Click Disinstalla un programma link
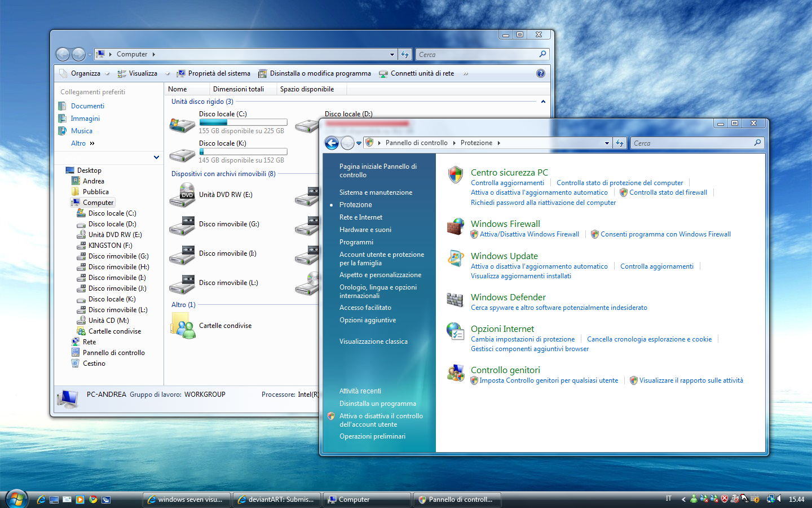The image size is (812, 508). (x=378, y=404)
